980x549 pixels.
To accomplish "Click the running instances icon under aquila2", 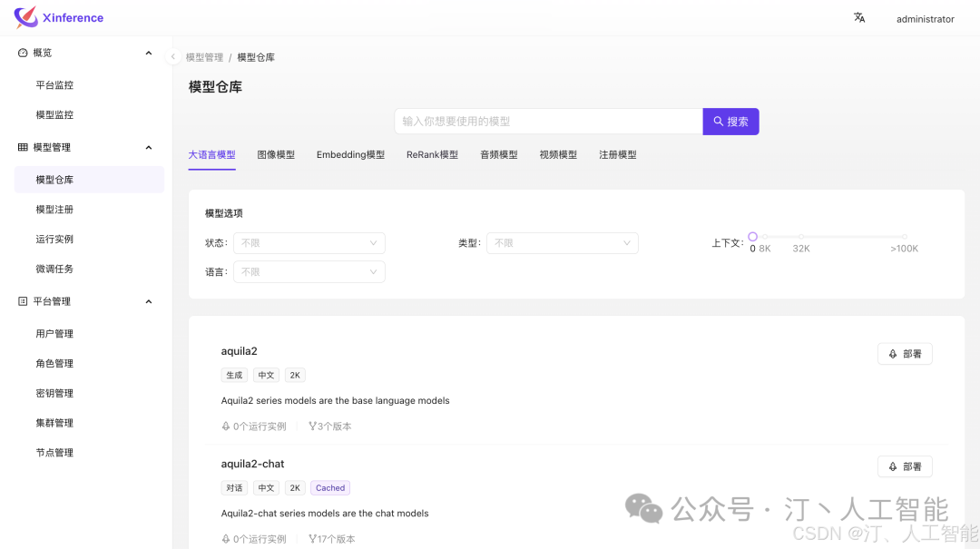I will pyautogui.click(x=226, y=426).
